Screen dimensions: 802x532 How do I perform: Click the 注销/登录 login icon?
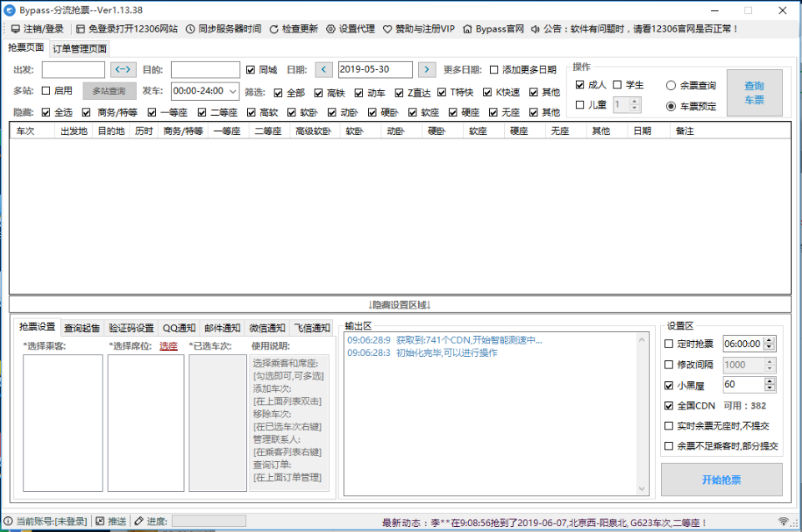click(15, 28)
